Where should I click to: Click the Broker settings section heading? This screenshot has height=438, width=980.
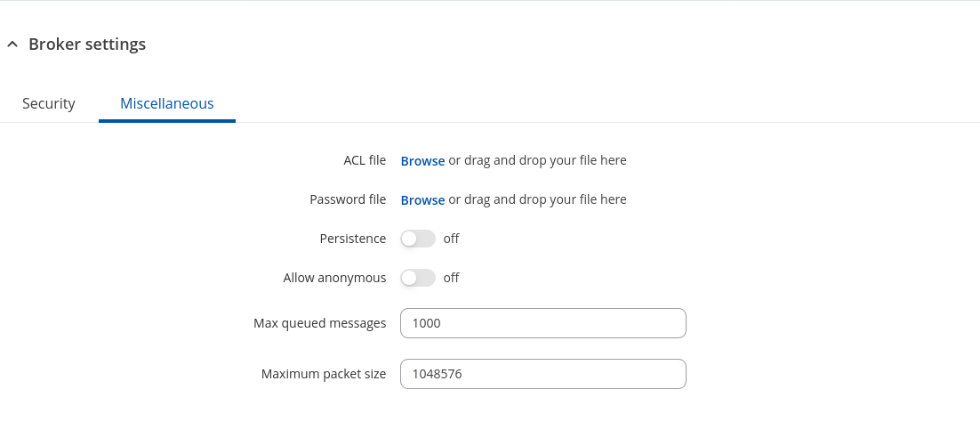87,45
